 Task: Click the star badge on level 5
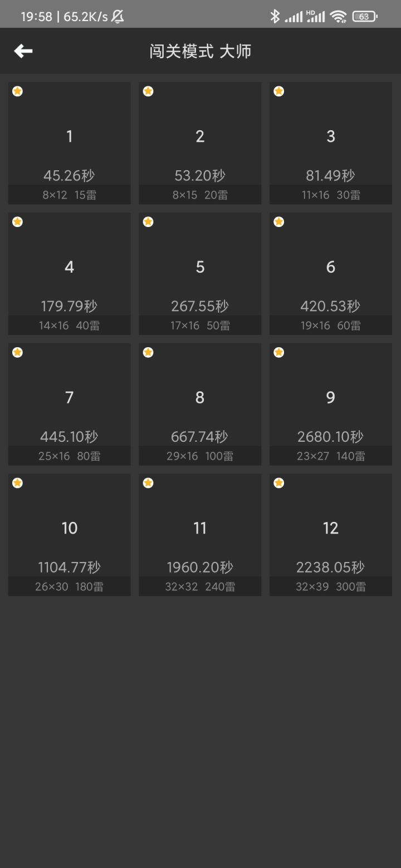(x=148, y=222)
